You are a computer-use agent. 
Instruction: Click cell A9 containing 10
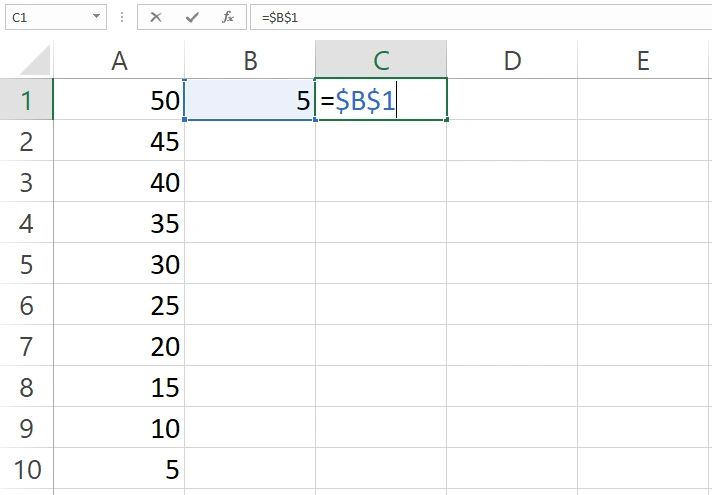119,427
